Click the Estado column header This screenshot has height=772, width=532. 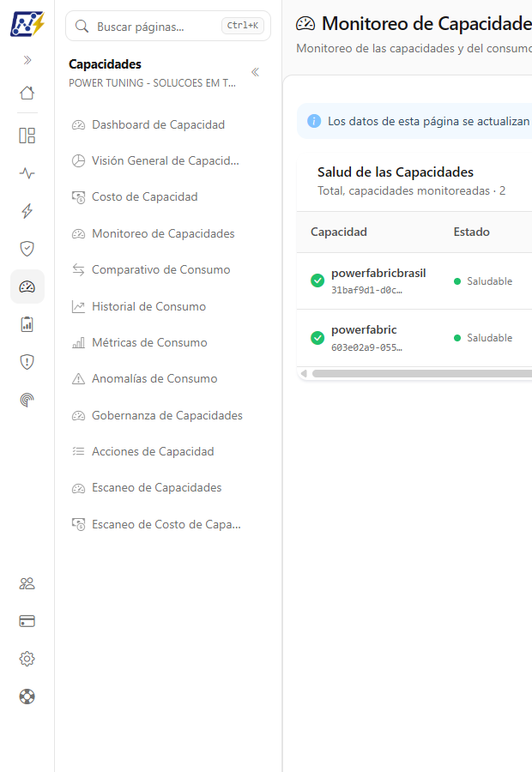471,232
